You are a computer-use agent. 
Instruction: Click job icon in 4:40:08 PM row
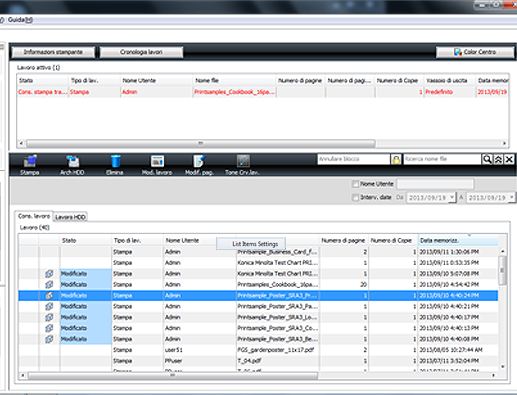[x=49, y=339]
